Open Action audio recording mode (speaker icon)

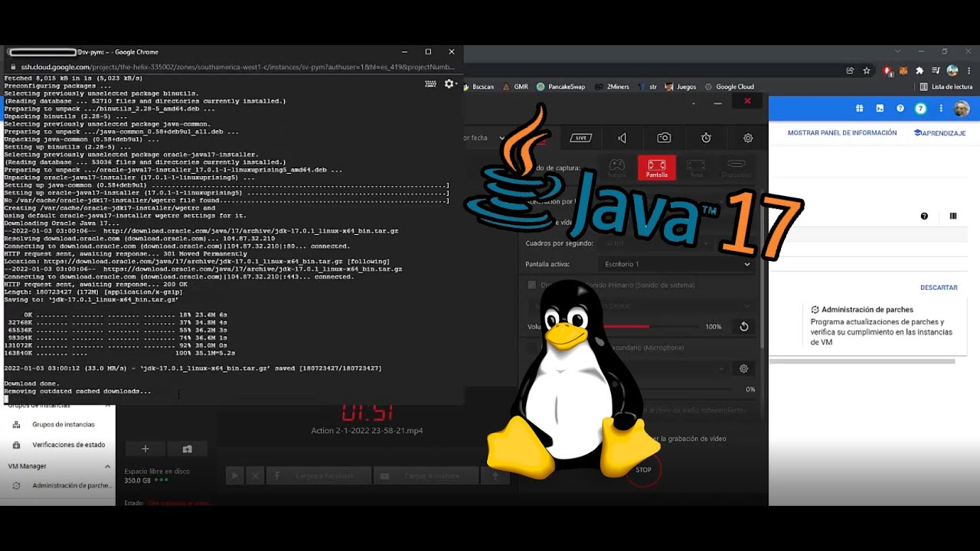click(622, 138)
